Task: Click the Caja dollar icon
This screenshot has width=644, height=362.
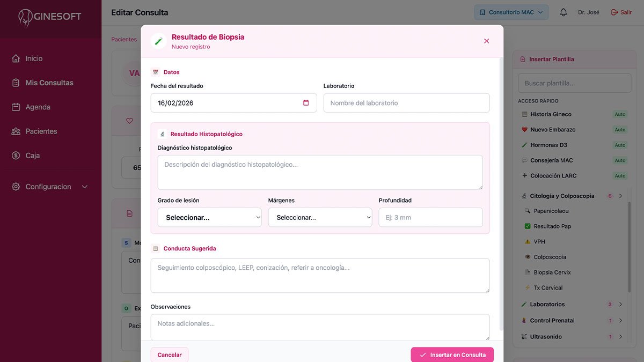Action: coord(16,156)
